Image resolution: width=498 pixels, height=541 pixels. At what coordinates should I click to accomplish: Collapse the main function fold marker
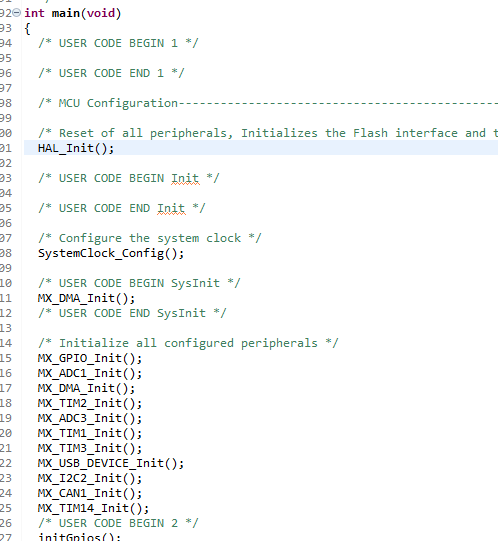coord(16,13)
